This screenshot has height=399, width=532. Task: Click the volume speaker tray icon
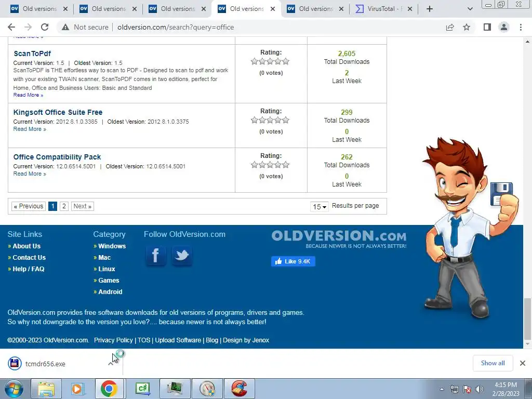pos(479,389)
